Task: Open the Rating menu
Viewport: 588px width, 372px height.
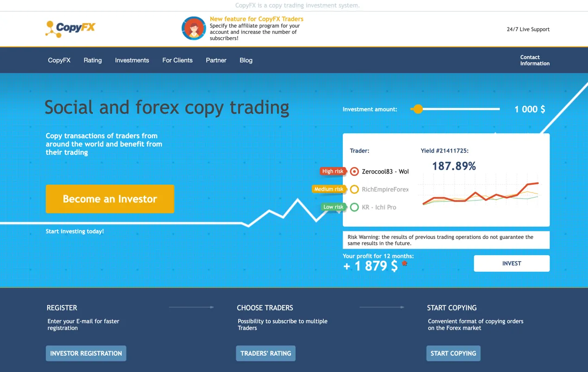Action: pyautogui.click(x=93, y=60)
